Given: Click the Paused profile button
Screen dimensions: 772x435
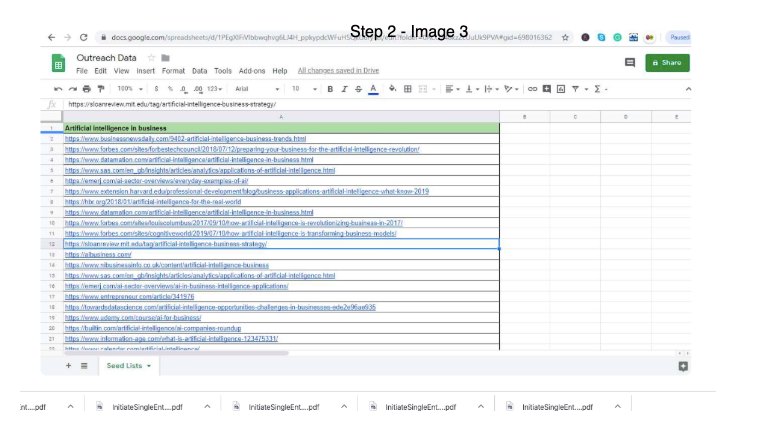Looking at the screenshot, I should [x=678, y=37].
